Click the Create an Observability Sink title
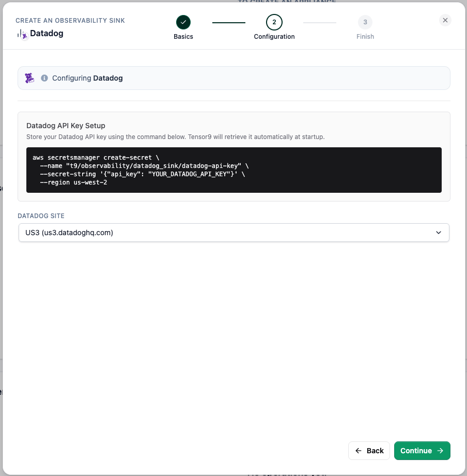This screenshot has width=467, height=476. (70, 20)
